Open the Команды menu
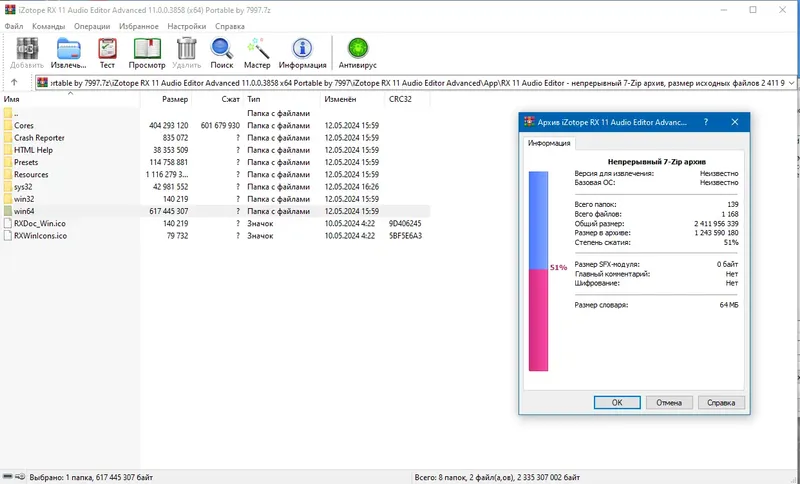Viewport: 800px width, 484px height. (48, 26)
